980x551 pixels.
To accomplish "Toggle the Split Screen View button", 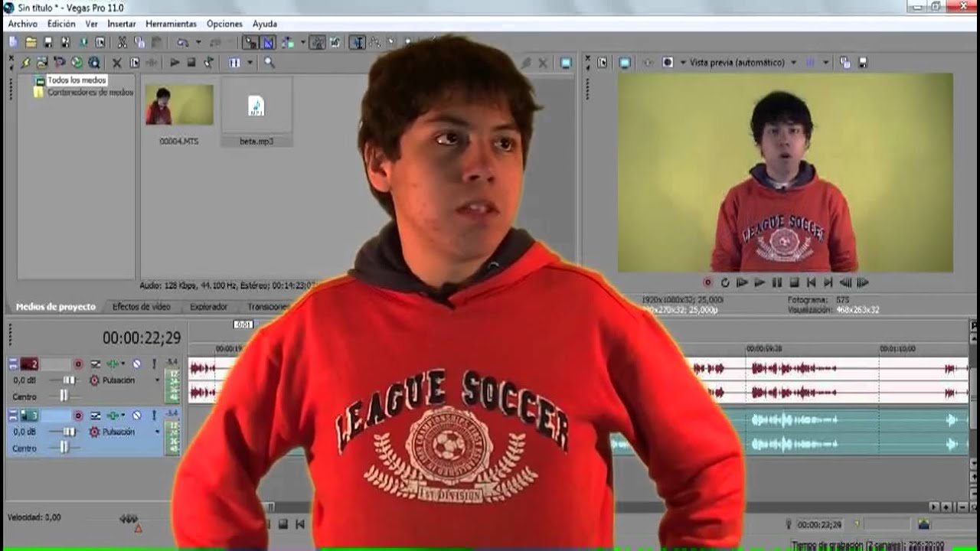I will coord(668,63).
